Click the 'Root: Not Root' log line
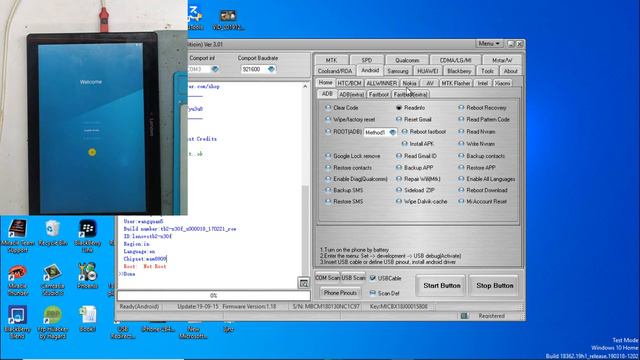The height and width of the screenshot is (360, 640). 145,267
